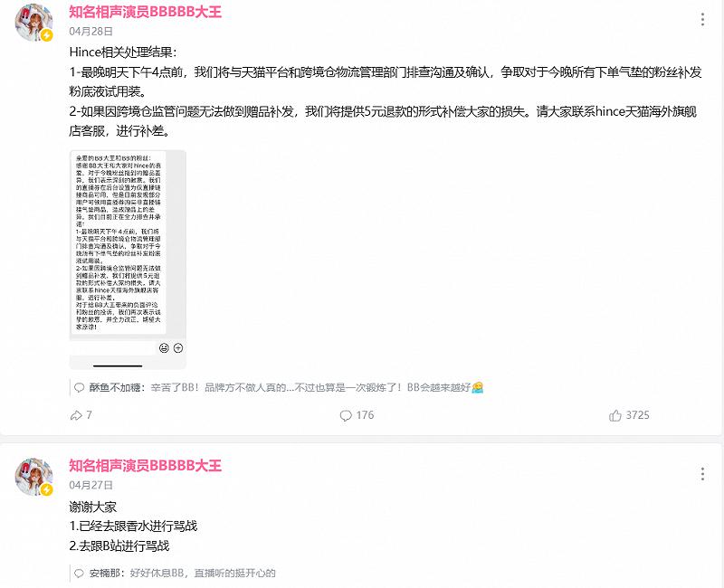Click the first post's profile avatar
This screenshot has height=588, width=724.
(x=33, y=23)
